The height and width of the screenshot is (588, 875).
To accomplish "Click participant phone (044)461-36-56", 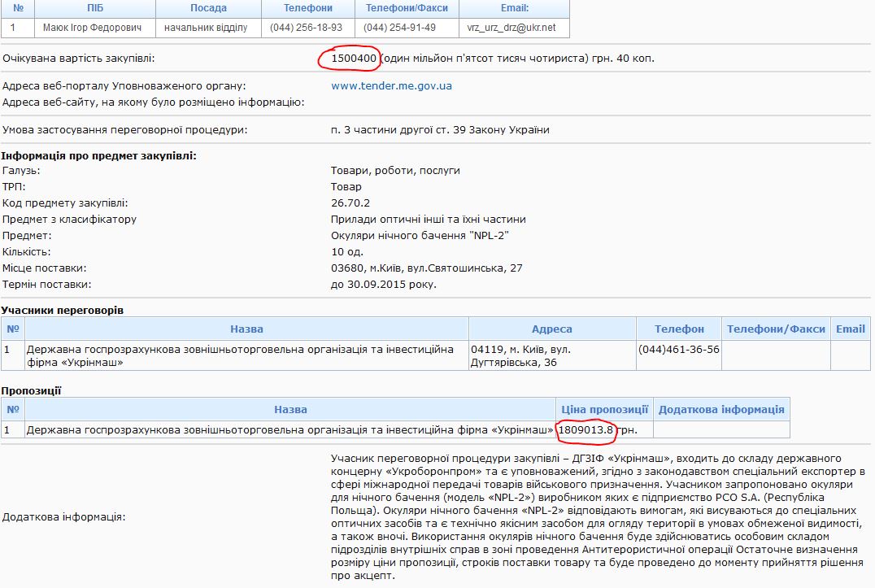I will point(679,350).
